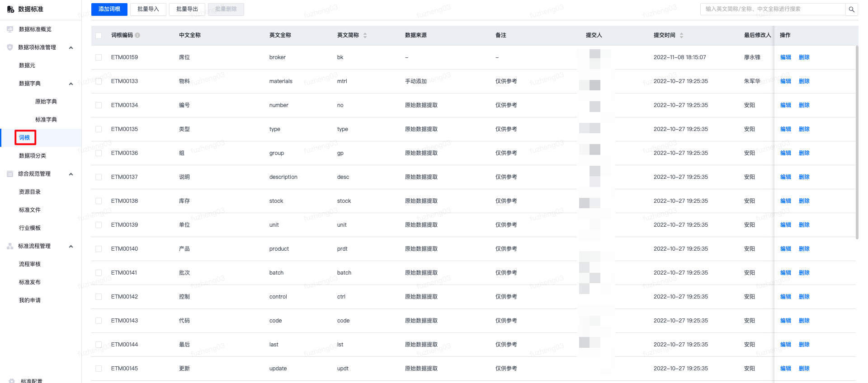Click the 'updt' abbreviation cell
868x383 pixels.
(x=343, y=369)
